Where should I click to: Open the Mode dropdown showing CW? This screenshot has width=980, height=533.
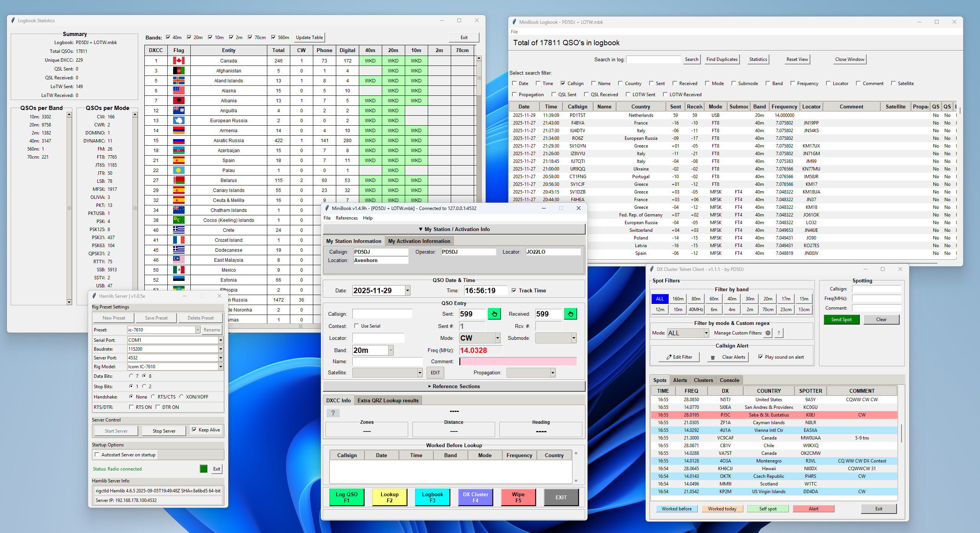(497, 338)
